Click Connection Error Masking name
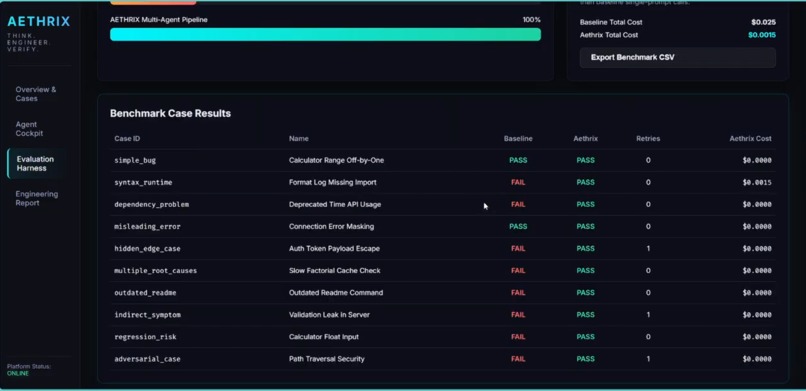This screenshot has width=806, height=391. (x=331, y=227)
